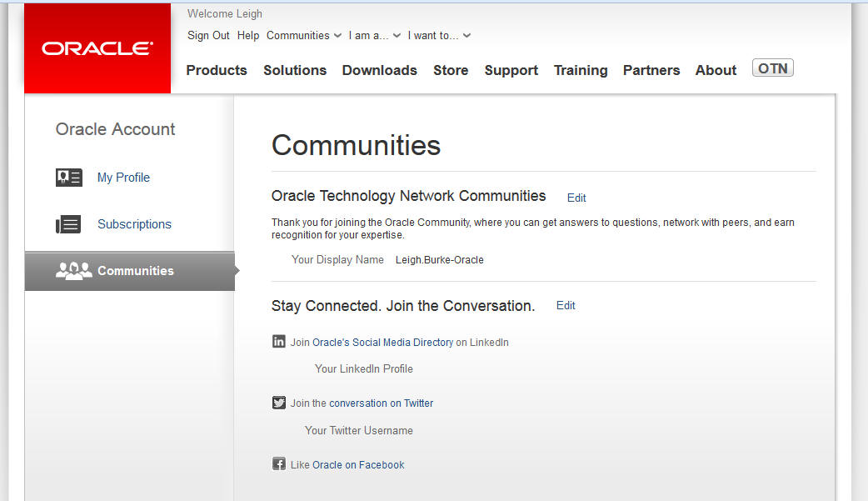
Task: Click the 'Welcome Leigh' text
Action: [x=225, y=14]
